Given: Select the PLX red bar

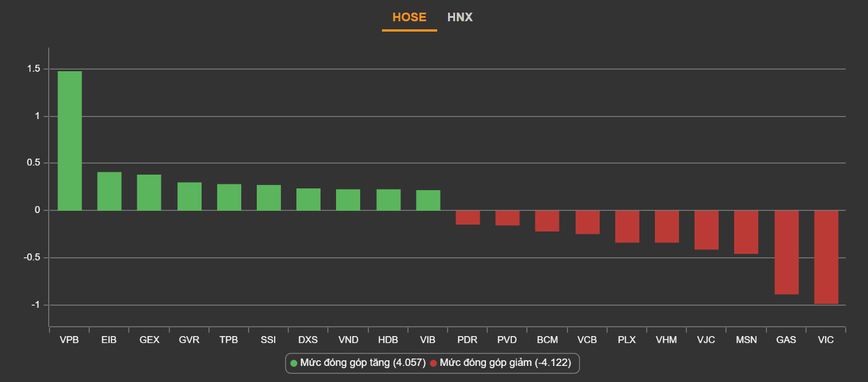Looking at the screenshot, I should (x=627, y=226).
